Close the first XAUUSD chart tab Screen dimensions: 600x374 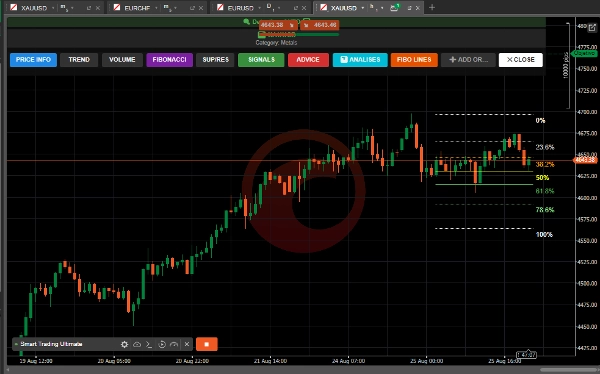[x=98, y=8]
